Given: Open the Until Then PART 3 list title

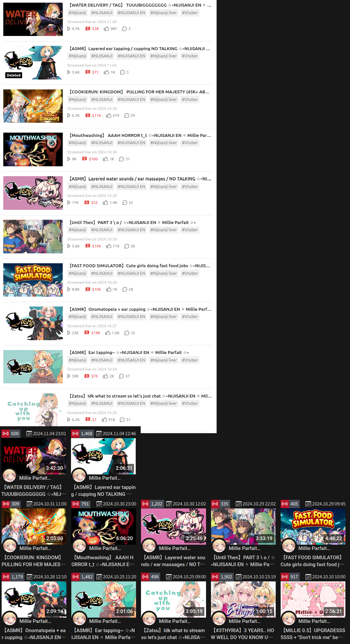Looking at the screenshot, I should pos(132,222).
